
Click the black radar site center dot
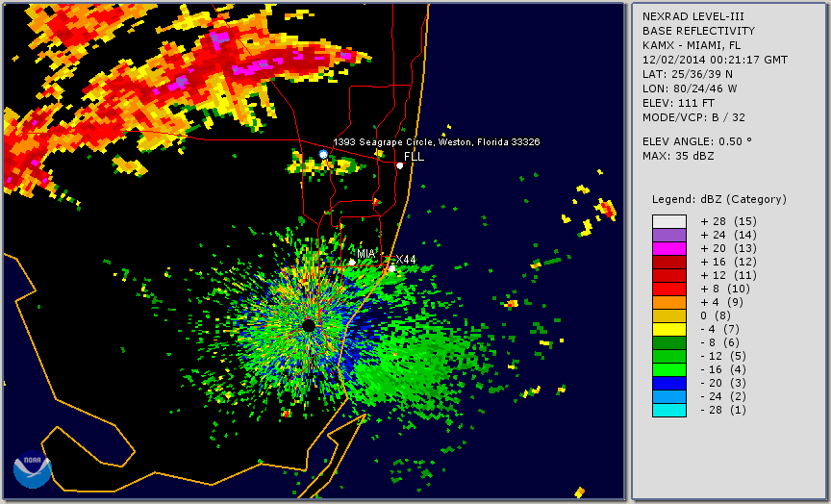click(309, 325)
